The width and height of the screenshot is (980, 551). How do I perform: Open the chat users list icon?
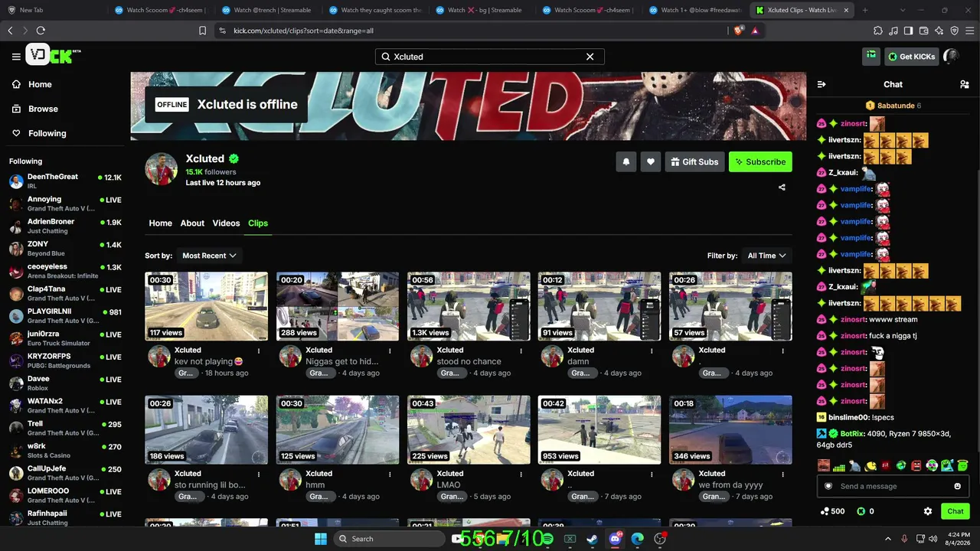click(x=964, y=84)
